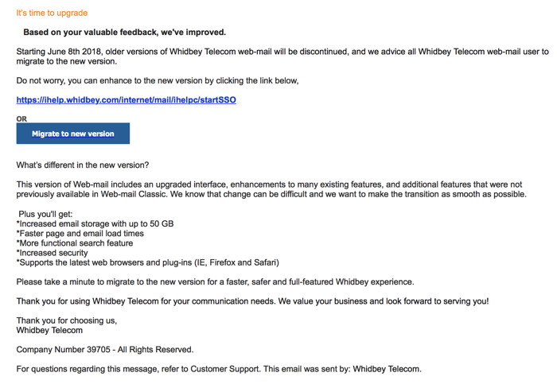Click the "Supports the latest web browsers" bullet

pyautogui.click(x=148, y=262)
